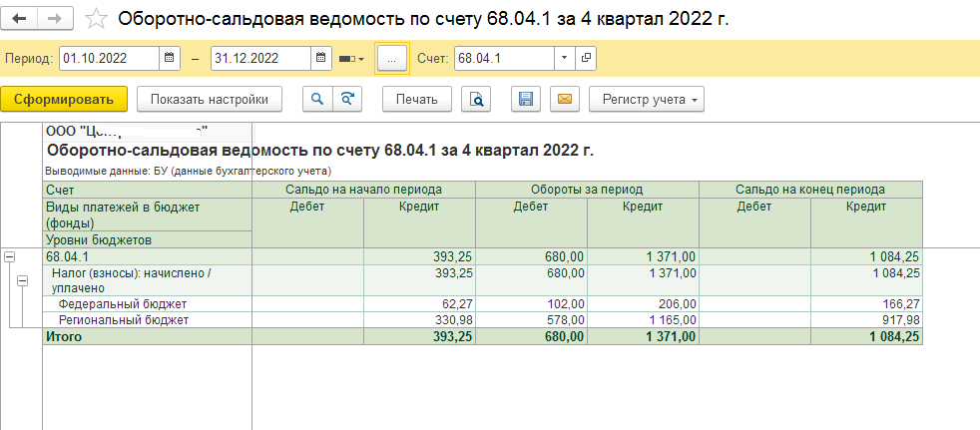The width and height of the screenshot is (980, 430).
Task: Open the standard period type dropdown
Action: pos(352,59)
